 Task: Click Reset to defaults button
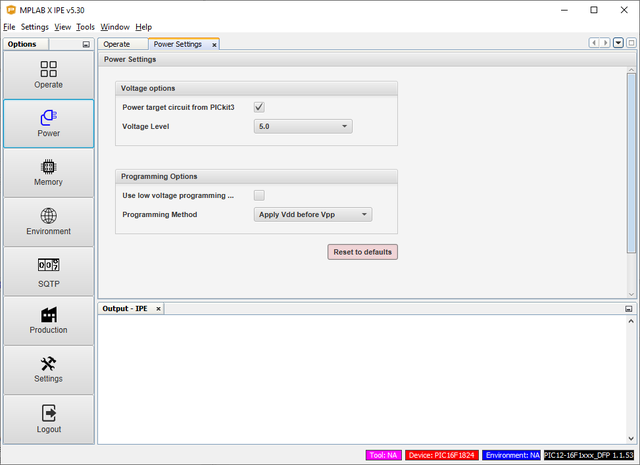[362, 252]
